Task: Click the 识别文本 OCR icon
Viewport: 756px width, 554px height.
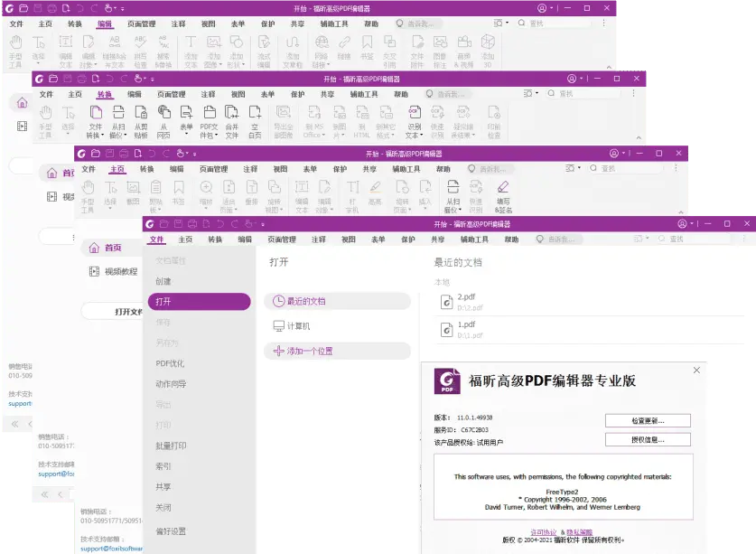Action: pos(415,113)
